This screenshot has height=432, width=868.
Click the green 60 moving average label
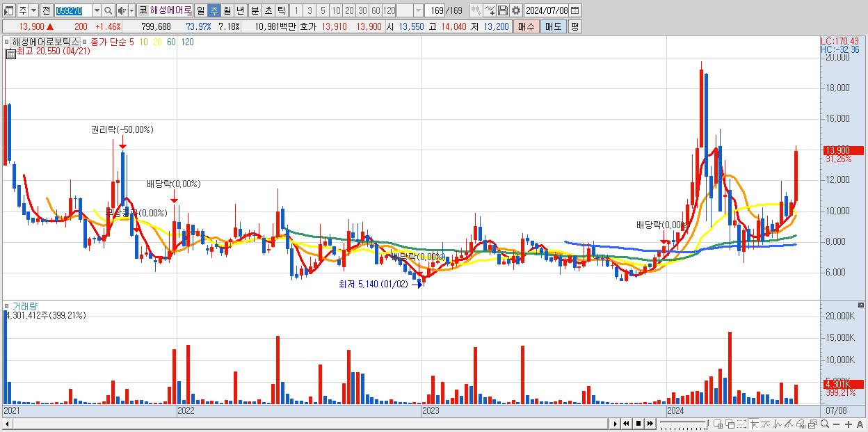[171, 42]
